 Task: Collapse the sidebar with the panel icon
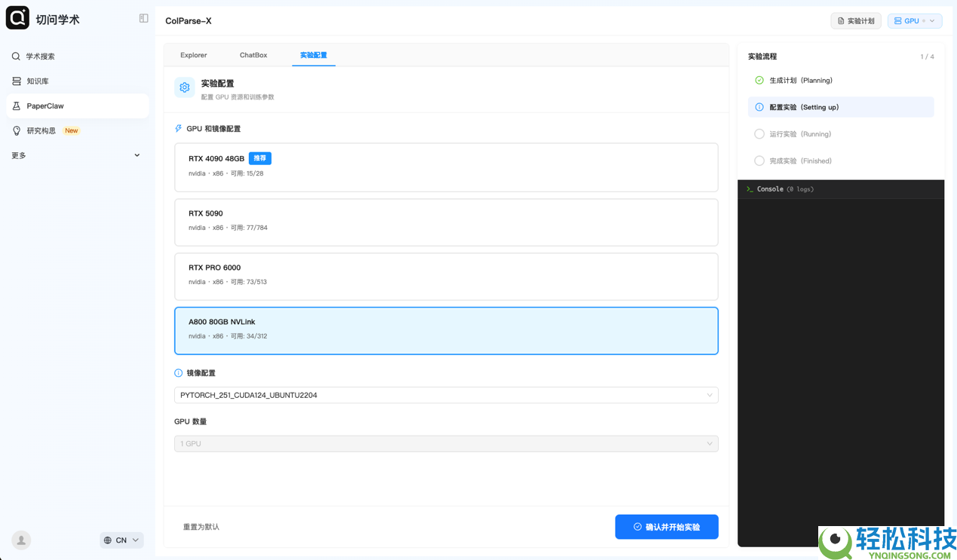[x=143, y=18]
